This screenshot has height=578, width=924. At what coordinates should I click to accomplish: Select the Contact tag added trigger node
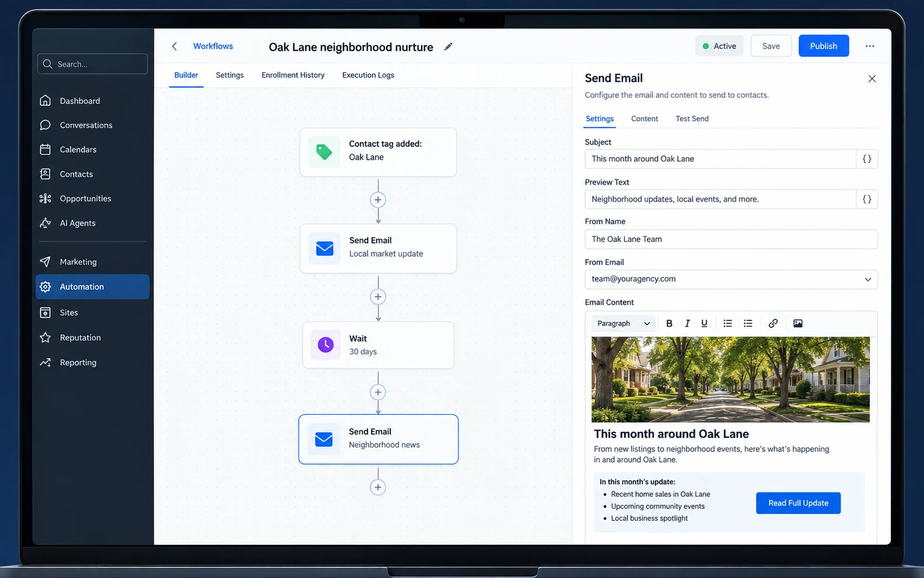(x=378, y=152)
